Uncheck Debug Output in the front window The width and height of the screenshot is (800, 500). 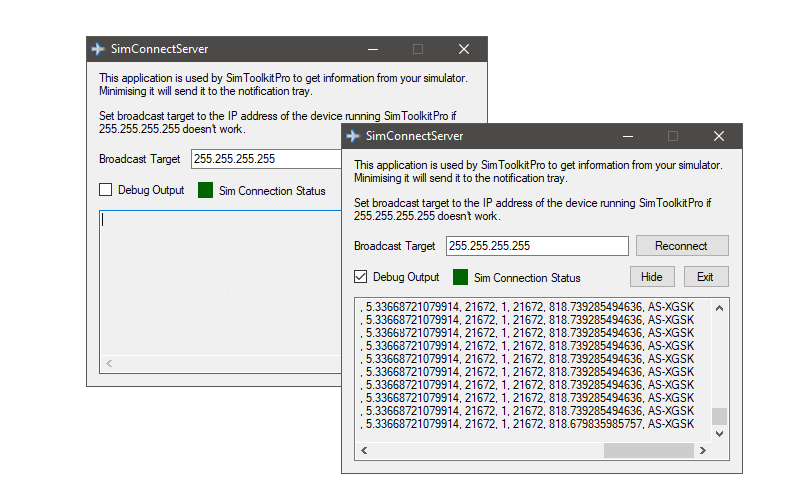tap(360, 277)
